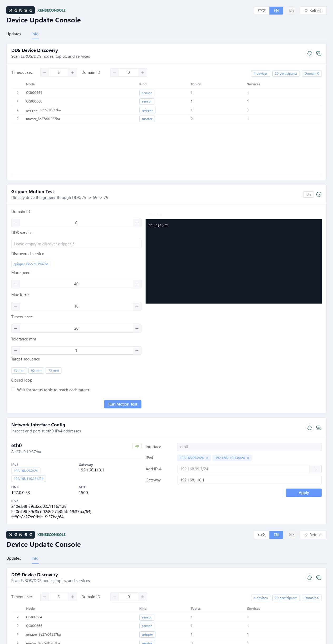Viewport: 333px width, 644px height.
Task: Select the Info tab in the top header
Action: point(35,34)
